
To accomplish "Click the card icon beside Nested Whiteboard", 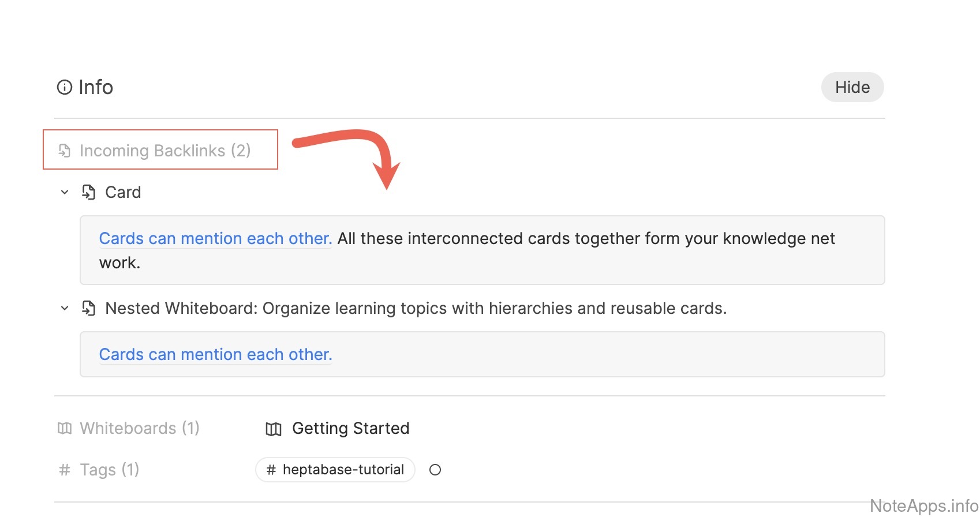I will coord(88,308).
